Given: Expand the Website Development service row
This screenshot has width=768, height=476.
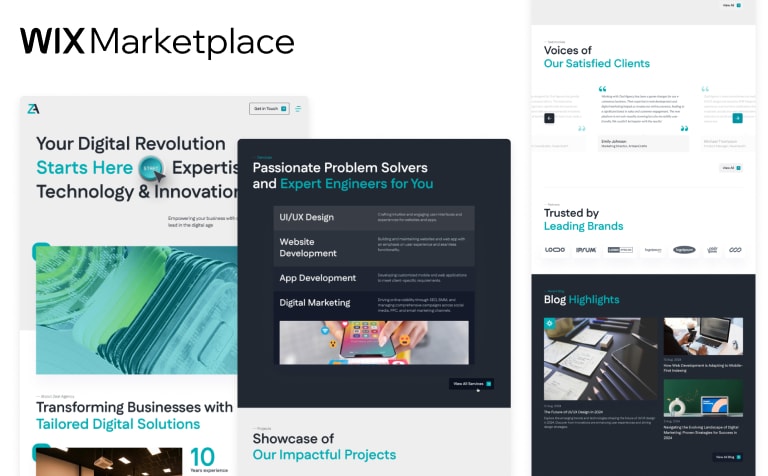Looking at the screenshot, I should tap(374, 246).
